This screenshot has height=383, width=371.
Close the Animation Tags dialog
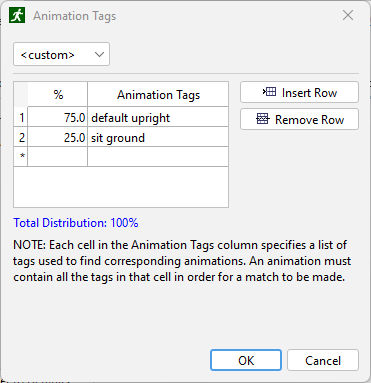click(x=348, y=15)
